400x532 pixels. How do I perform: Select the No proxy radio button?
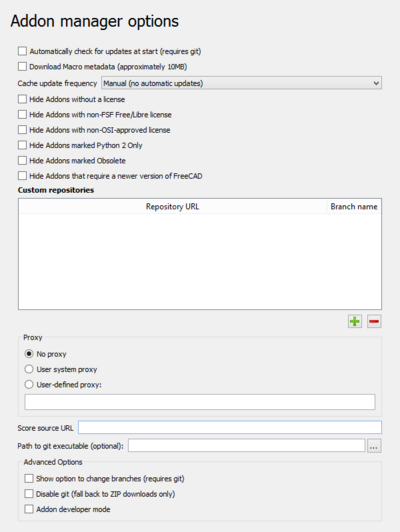29,354
